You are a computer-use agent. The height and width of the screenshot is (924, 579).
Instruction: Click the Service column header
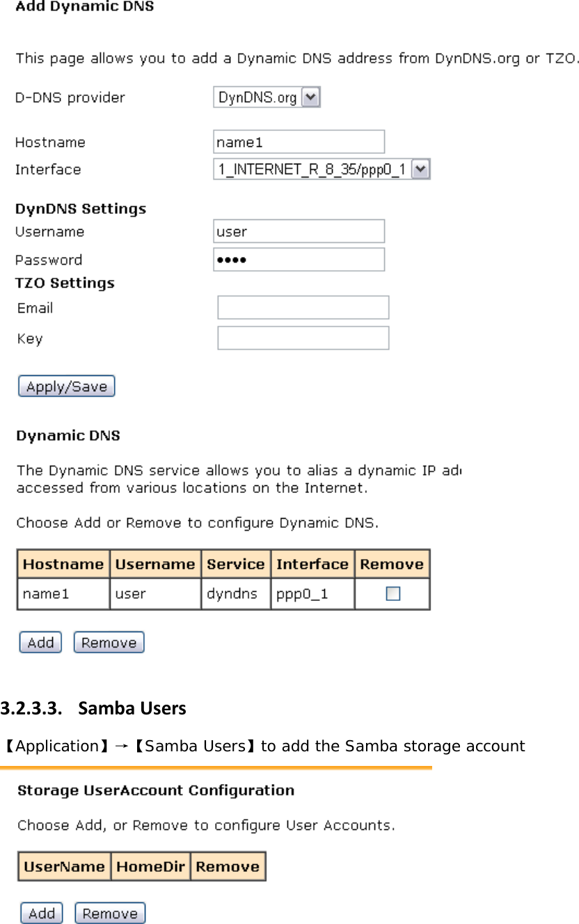236,563
